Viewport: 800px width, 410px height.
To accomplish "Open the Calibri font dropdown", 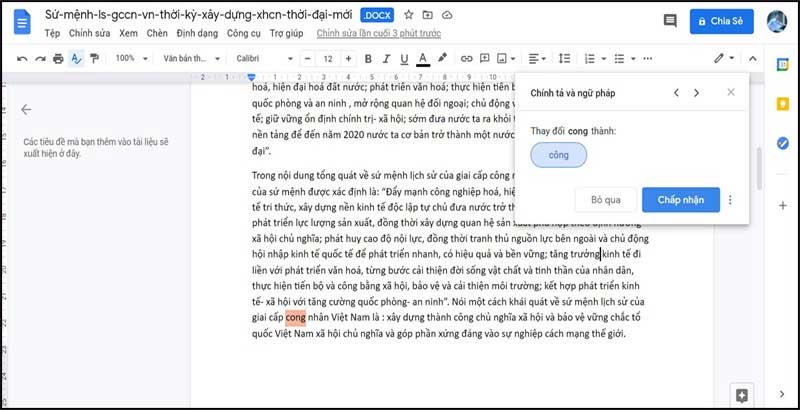I will 265,58.
